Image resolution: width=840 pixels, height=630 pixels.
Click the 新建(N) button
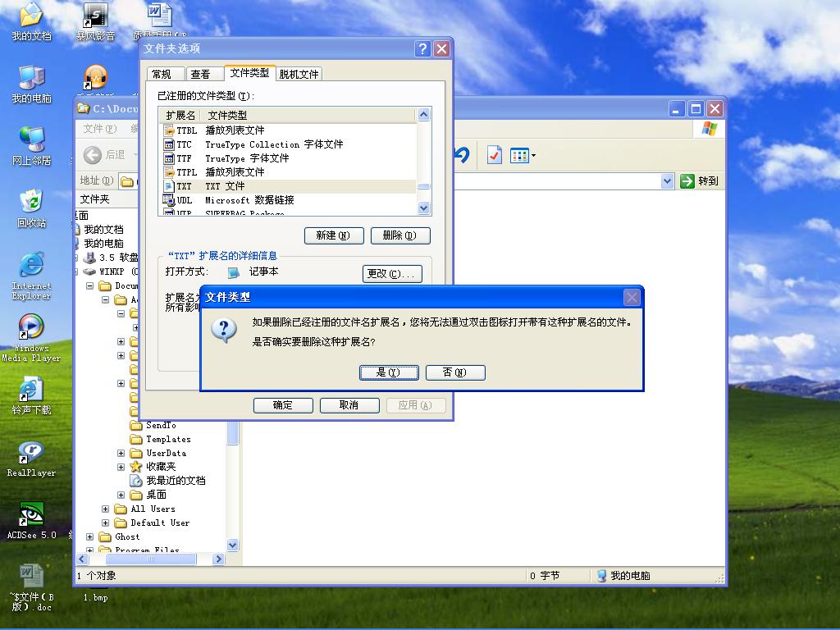(334, 235)
